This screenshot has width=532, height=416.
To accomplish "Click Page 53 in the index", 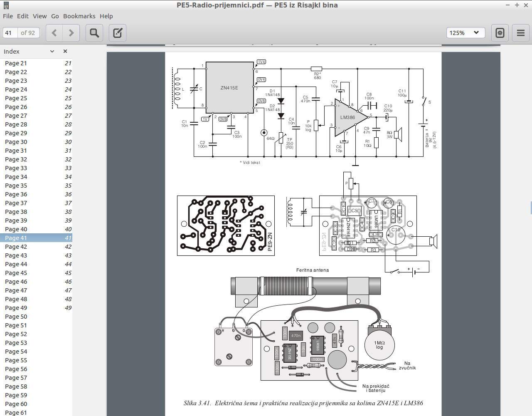I will [x=36, y=343].
